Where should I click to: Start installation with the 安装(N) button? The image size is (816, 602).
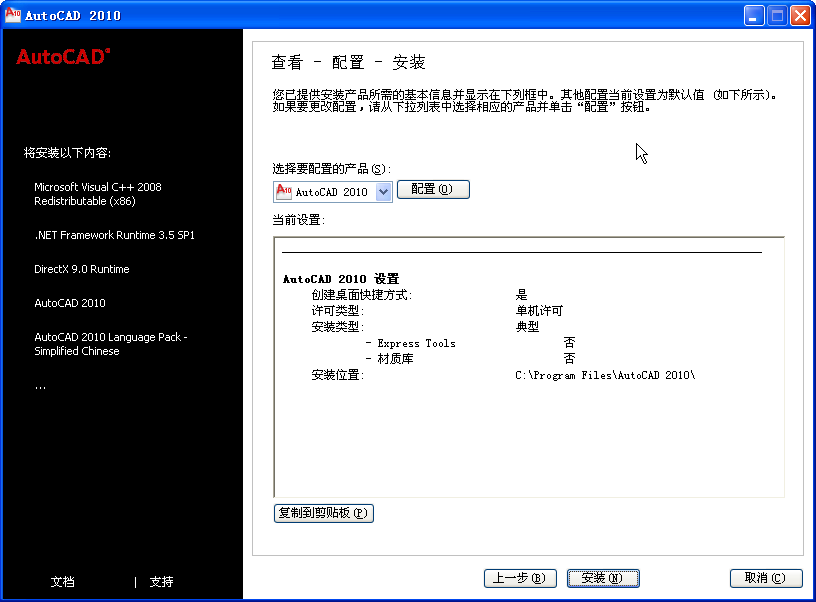pos(603,578)
